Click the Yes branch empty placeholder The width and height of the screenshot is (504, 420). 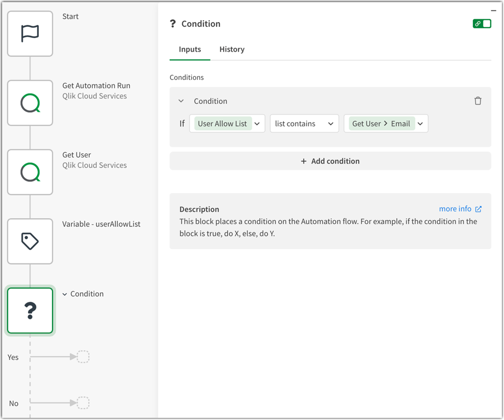point(83,357)
